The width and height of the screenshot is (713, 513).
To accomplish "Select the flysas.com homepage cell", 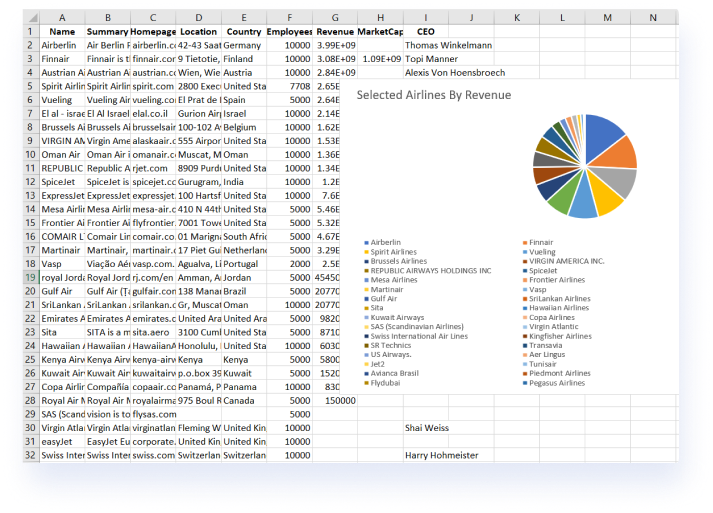I will click(153, 414).
